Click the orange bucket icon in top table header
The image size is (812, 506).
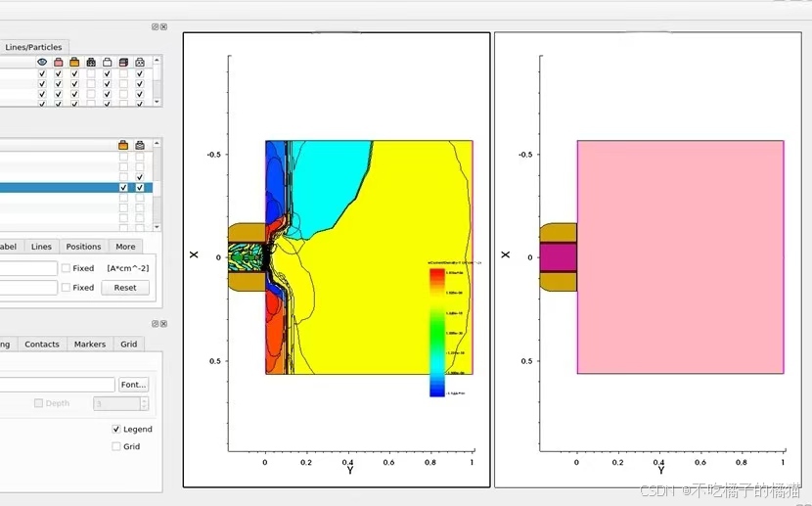[74, 63]
